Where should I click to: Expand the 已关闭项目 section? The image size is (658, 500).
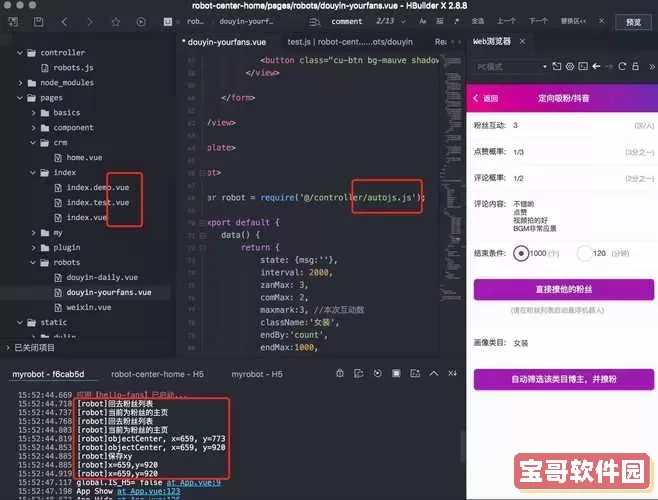[x=8, y=348]
